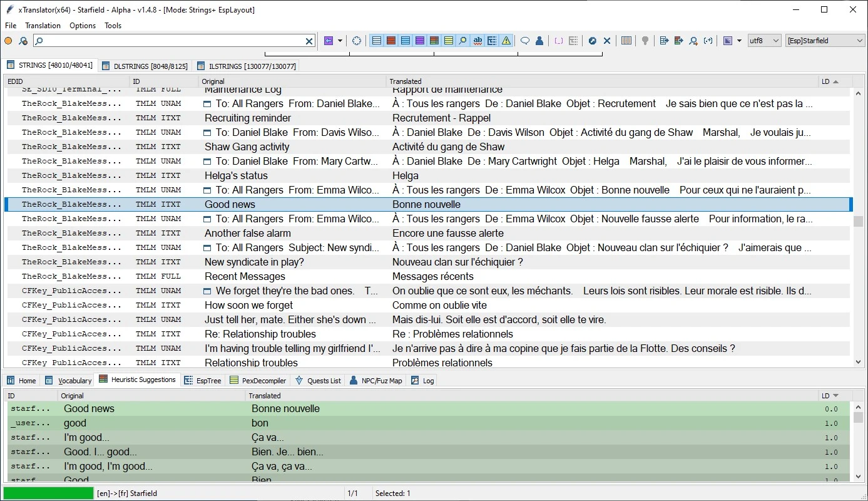
Task: Click the purple left-arrow icon
Action: (329, 41)
